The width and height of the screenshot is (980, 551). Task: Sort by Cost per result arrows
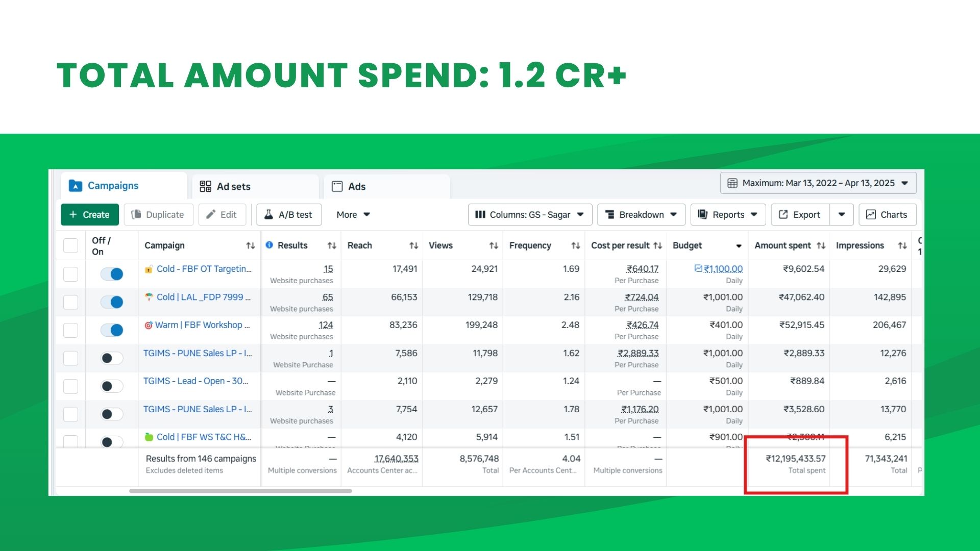pyautogui.click(x=657, y=246)
